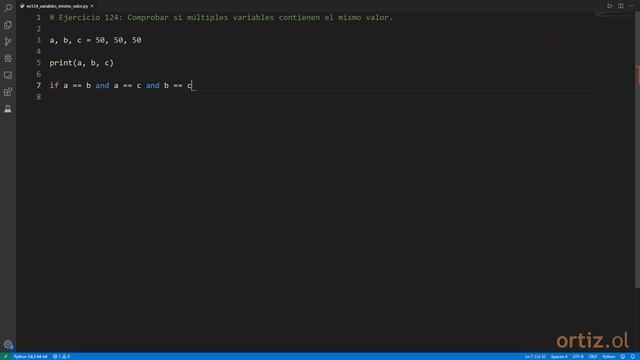
Task: Click line number 3 in the gutter
Action: pos(39,40)
